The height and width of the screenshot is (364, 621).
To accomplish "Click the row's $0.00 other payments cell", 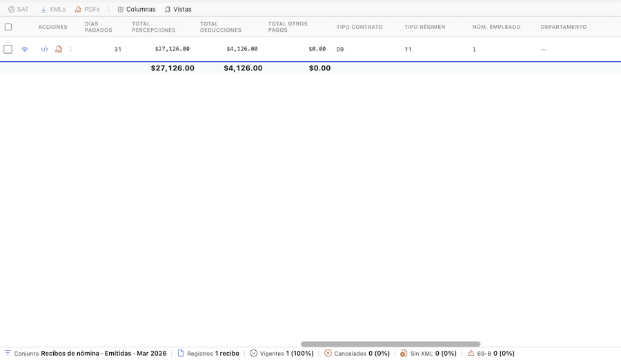I will click(317, 49).
